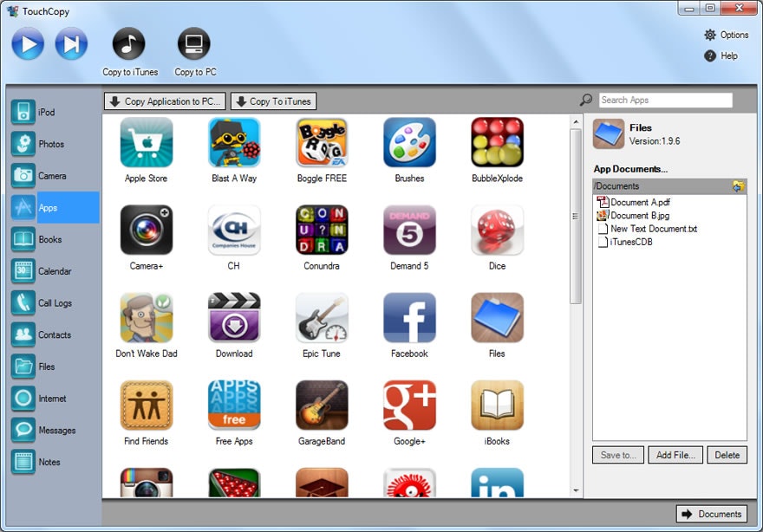The image size is (763, 532).
Task: Select the Files app in the grid
Action: click(497, 325)
